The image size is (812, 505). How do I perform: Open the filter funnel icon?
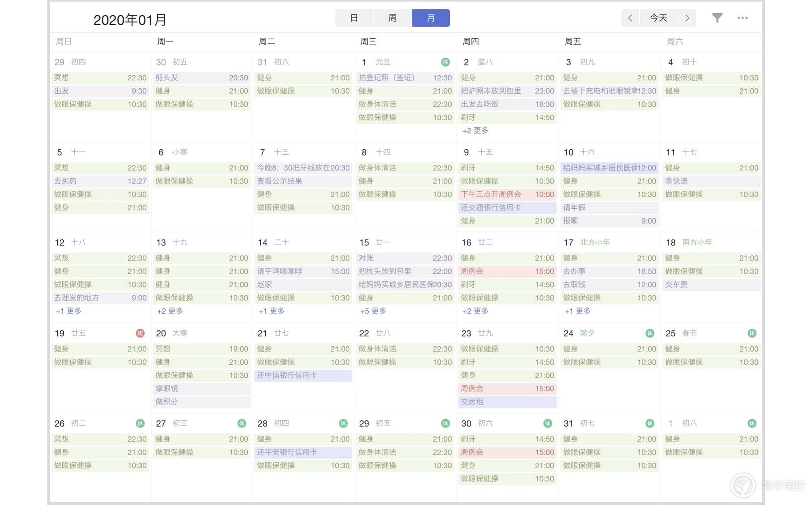[717, 18]
